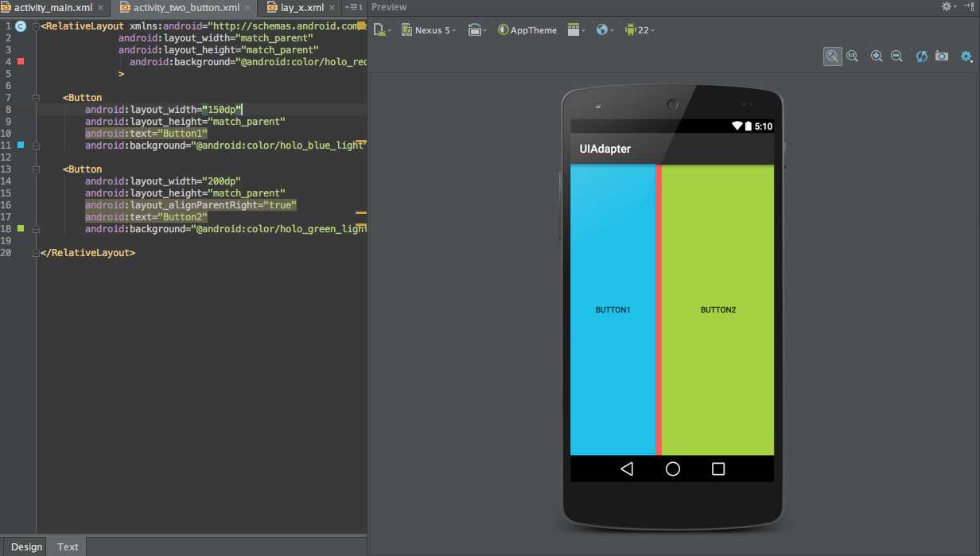Close the activity_main.xml tab
The height and width of the screenshot is (556, 980).
pos(100,8)
